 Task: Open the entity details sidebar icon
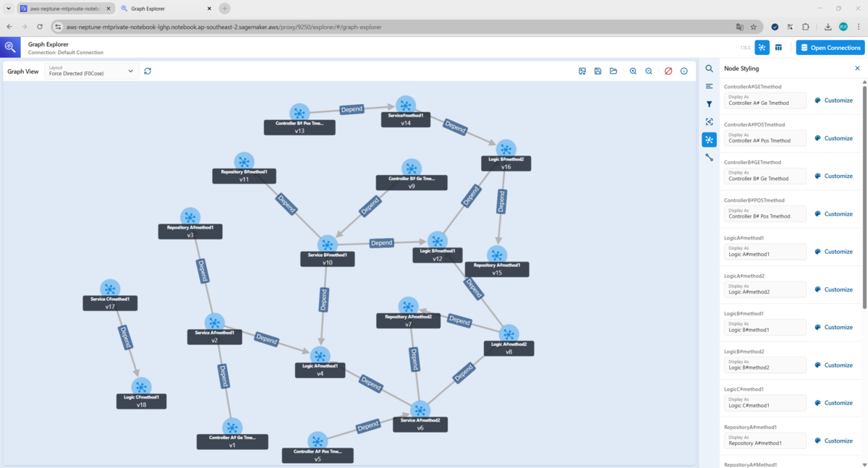pyautogui.click(x=709, y=86)
